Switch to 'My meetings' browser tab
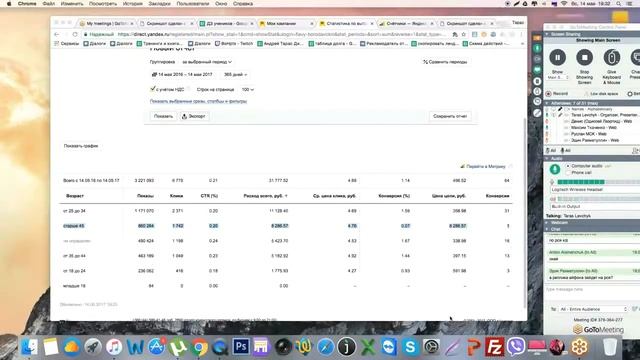 [x=106, y=24]
